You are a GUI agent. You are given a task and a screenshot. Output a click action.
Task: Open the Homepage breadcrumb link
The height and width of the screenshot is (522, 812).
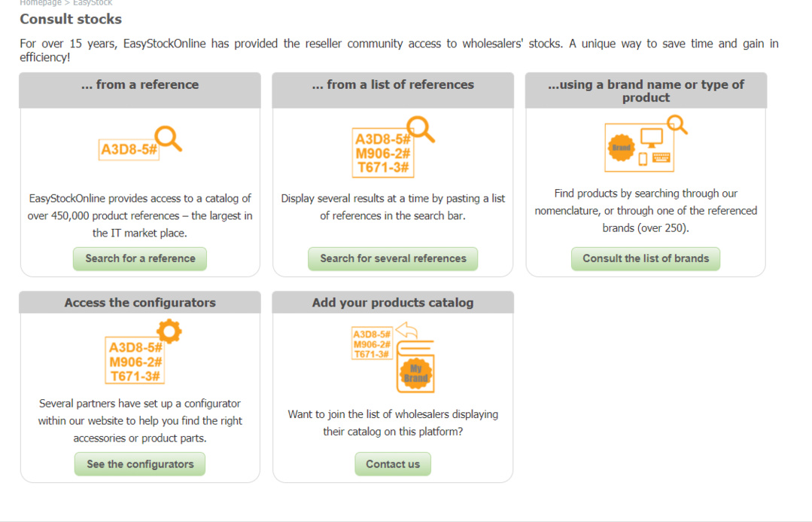41,3
